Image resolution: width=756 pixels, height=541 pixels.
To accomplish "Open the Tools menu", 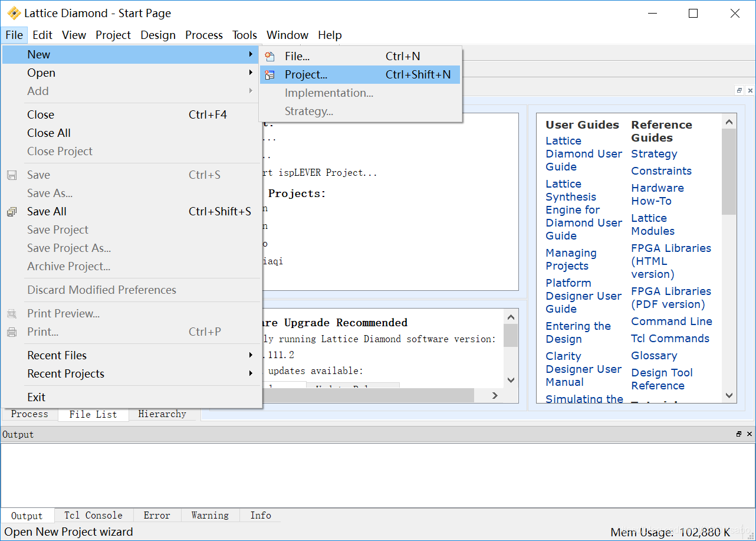I will pos(245,35).
